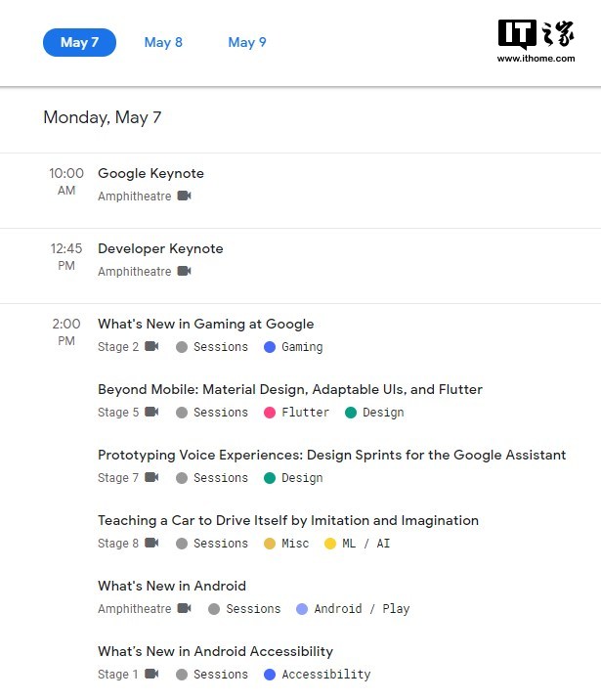This screenshot has width=601, height=700.
Task: Select the May 7 date tab
Action: (x=79, y=42)
